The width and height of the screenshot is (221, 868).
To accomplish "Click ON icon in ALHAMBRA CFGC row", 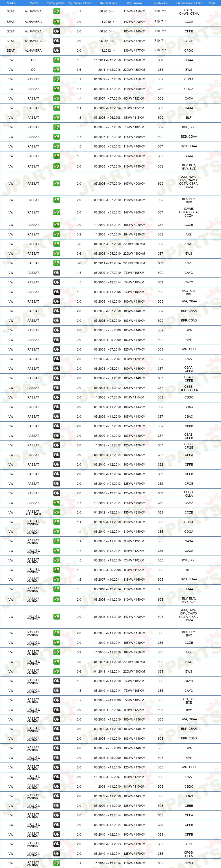I will [57, 50].
